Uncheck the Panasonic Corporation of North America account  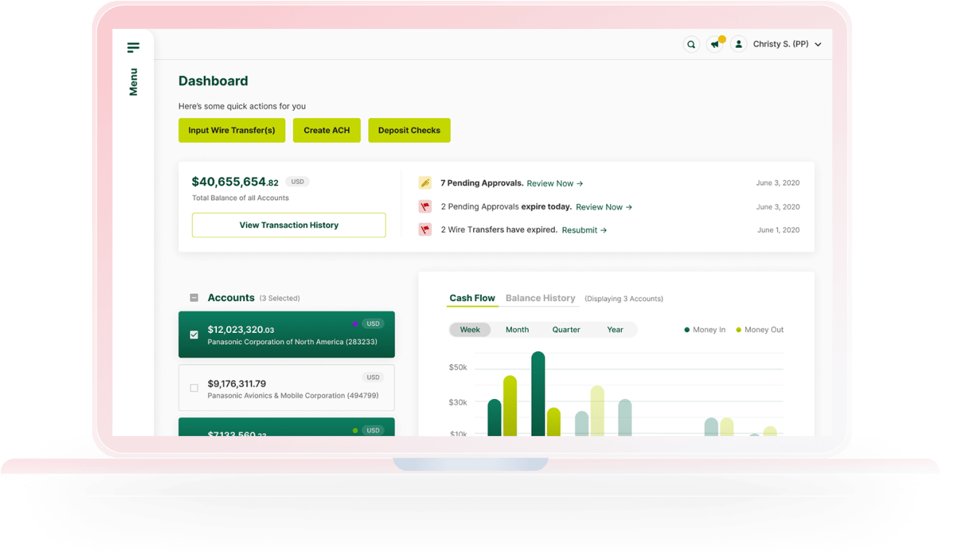[194, 335]
